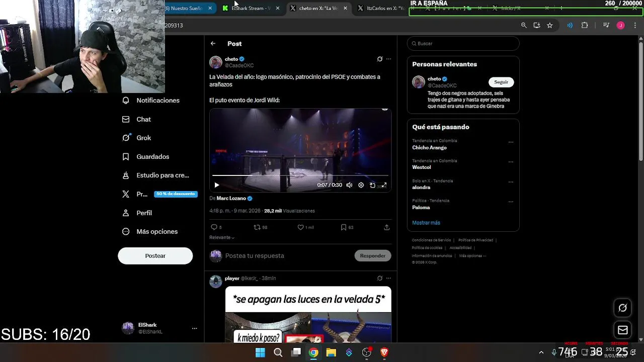Viewport: 644px width, 362px height.
Task: Close the cheto en X tab
Action: click(346, 8)
